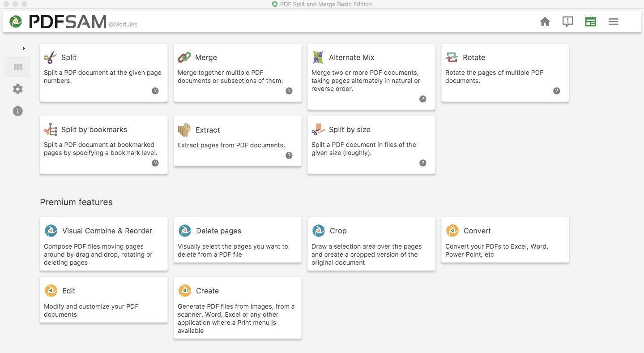Click 'taking pages alternately in natural' text
644x353 pixels.
(x=366, y=81)
